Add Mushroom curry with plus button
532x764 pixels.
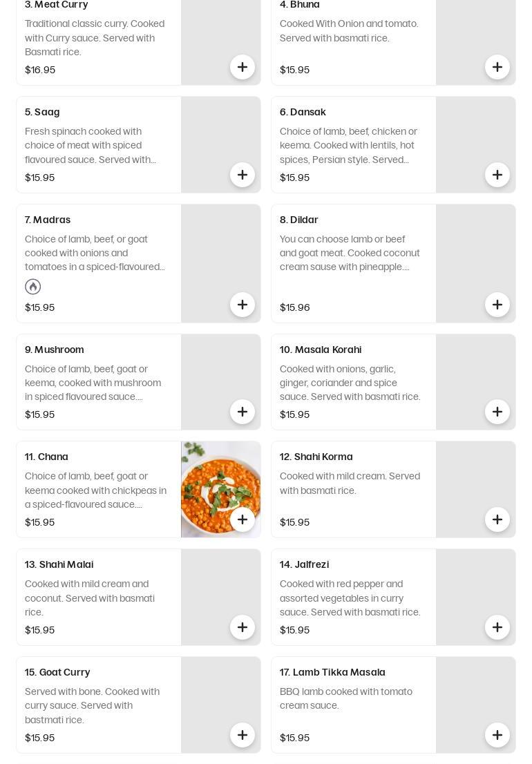(242, 412)
